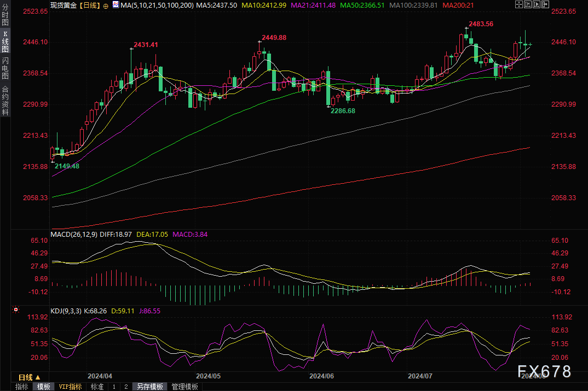
Task: Select template number 2
Action: point(126,387)
